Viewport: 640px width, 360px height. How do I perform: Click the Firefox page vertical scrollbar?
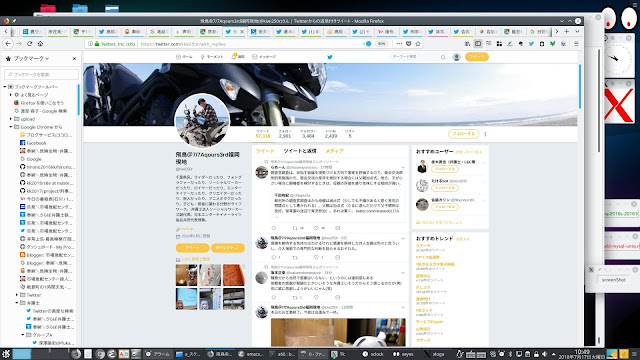[580, 87]
